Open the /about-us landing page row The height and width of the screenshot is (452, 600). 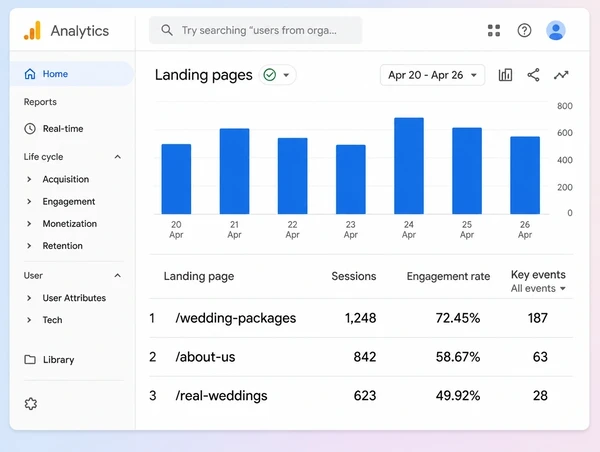pos(361,357)
